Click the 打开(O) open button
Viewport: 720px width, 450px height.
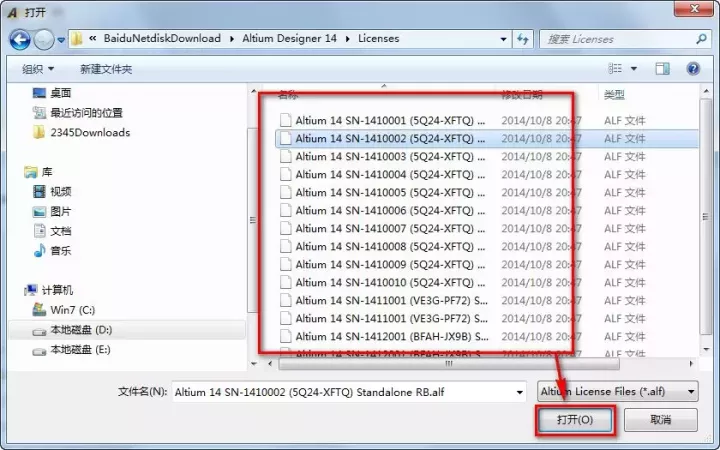[x=574, y=420]
